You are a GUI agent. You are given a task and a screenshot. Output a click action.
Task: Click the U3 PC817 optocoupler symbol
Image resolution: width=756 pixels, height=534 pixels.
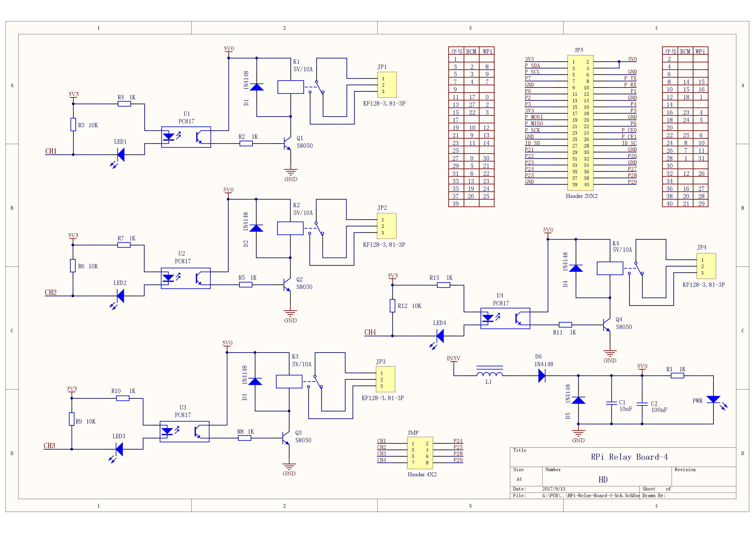(x=184, y=431)
